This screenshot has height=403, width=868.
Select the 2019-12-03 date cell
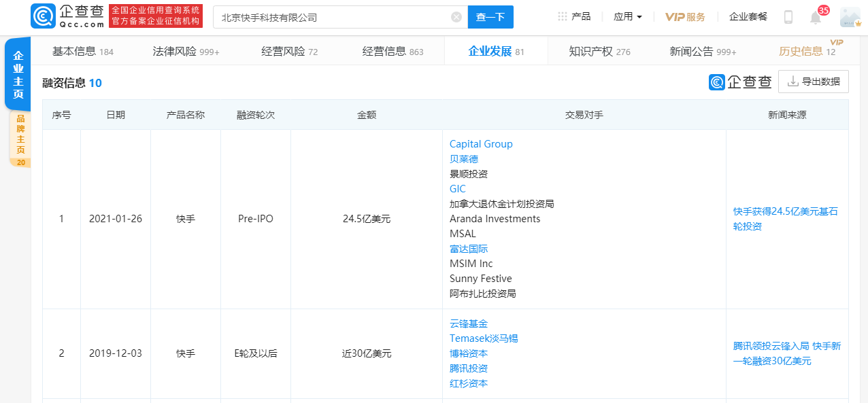coord(116,353)
